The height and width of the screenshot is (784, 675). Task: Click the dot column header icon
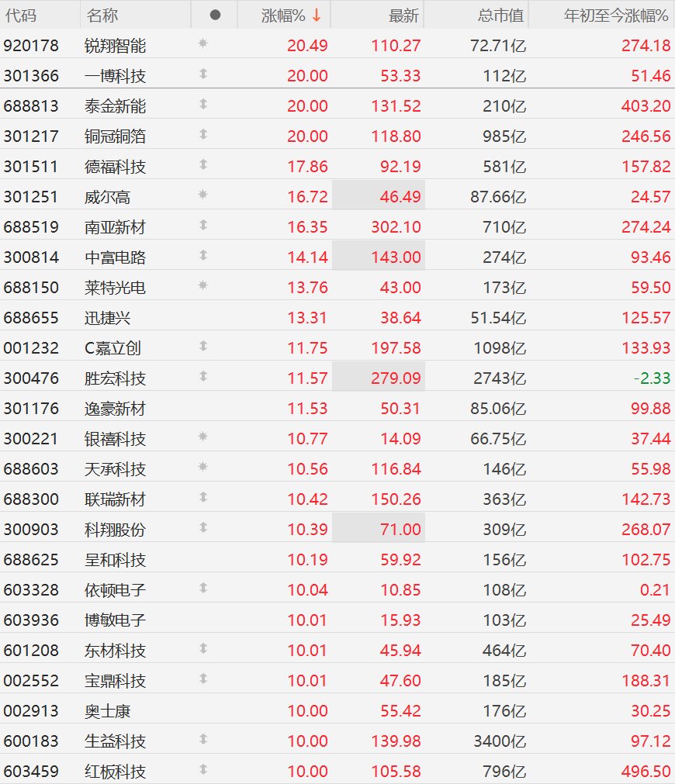pos(215,15)
